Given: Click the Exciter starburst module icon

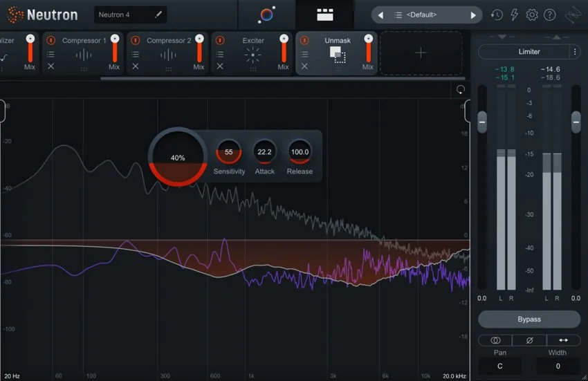Looking at the screenshot, I should point(252,55).
